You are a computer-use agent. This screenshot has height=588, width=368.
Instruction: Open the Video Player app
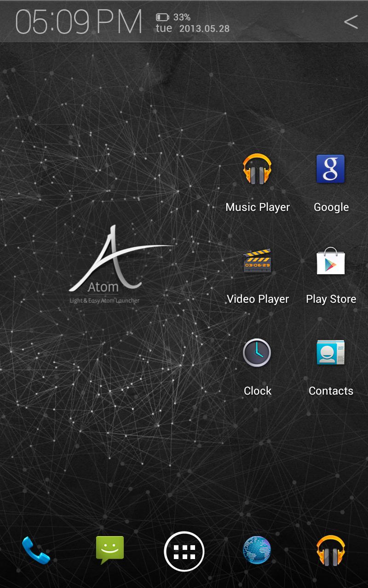258,262
